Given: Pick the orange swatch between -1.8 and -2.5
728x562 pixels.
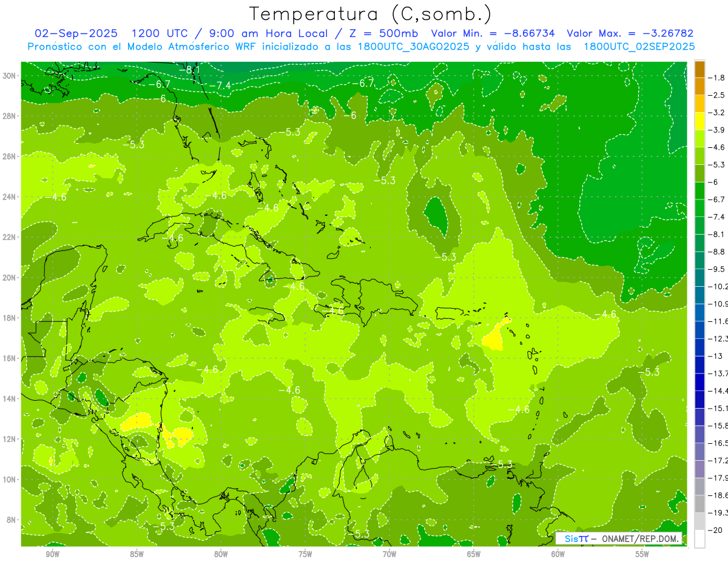Looking at the screenshot, I should click(x=699, y=86).
